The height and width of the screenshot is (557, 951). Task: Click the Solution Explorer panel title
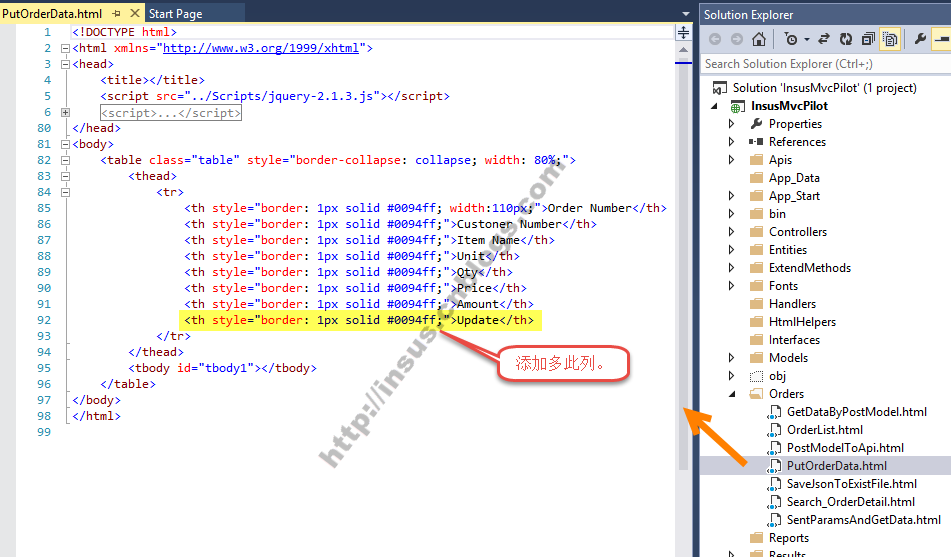(x=748, y=15)
